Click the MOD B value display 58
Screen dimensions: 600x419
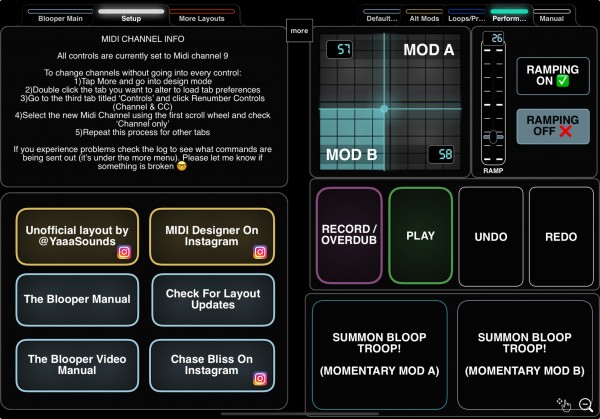point(441,154)
